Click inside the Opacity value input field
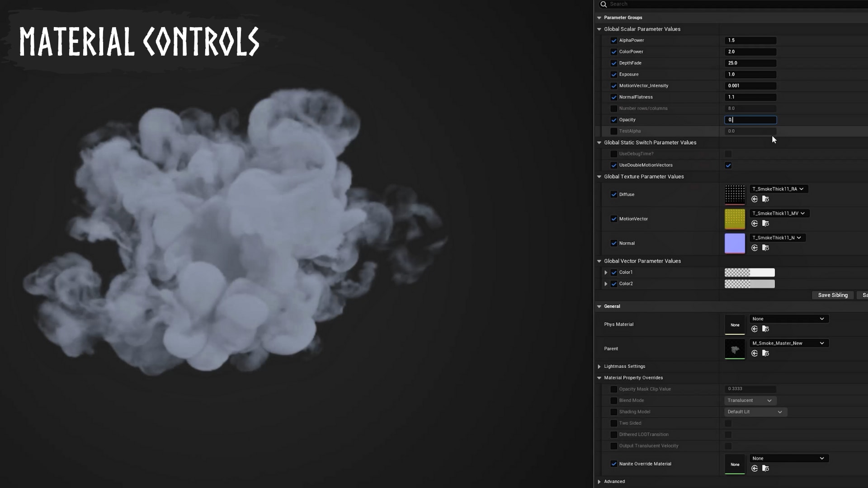Screen dimensions: 868x488 click(750, 120)
